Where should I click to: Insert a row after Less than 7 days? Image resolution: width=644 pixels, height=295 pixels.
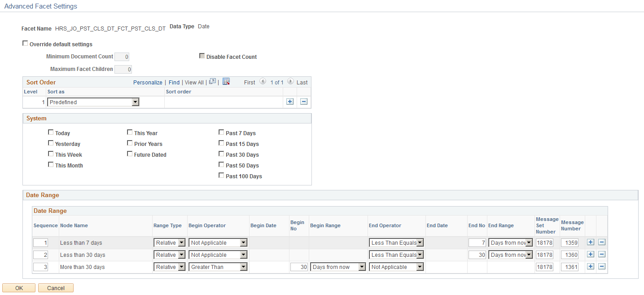[x=591, y=242]
